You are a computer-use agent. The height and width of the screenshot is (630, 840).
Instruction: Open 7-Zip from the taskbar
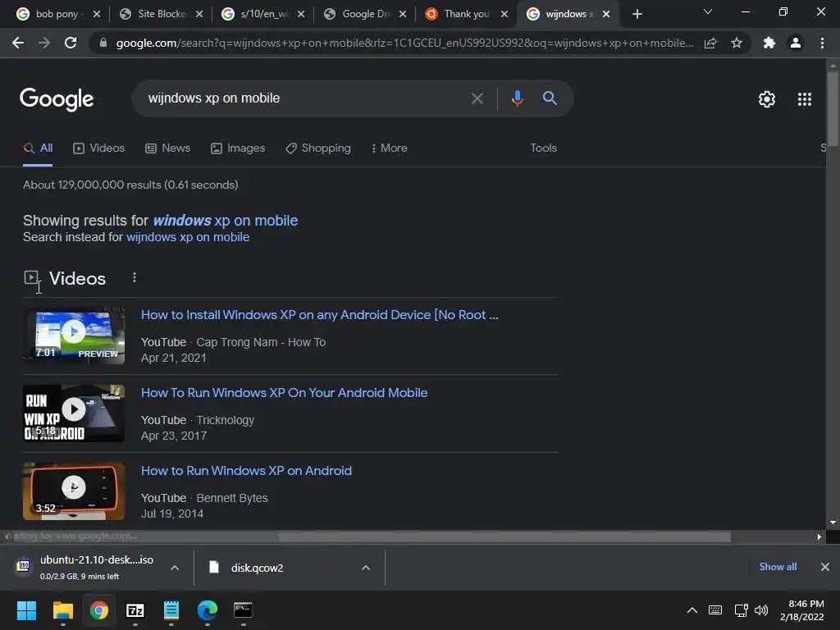pos(135,610)
